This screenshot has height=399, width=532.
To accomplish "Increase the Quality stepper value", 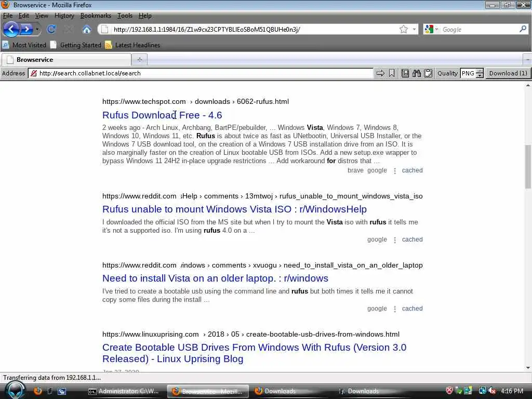I will pyautogui.click(x=480, y=71).
